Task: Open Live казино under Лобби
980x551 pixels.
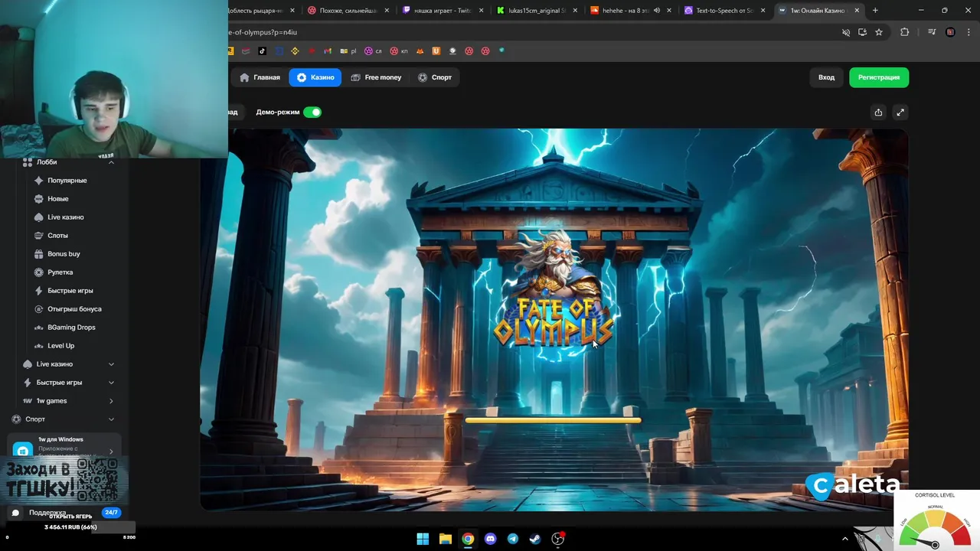Action: [66, 217]
